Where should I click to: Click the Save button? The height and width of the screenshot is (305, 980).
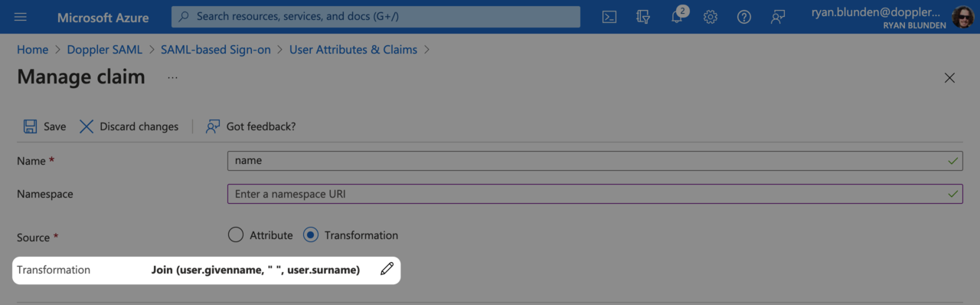pos(44,126)
